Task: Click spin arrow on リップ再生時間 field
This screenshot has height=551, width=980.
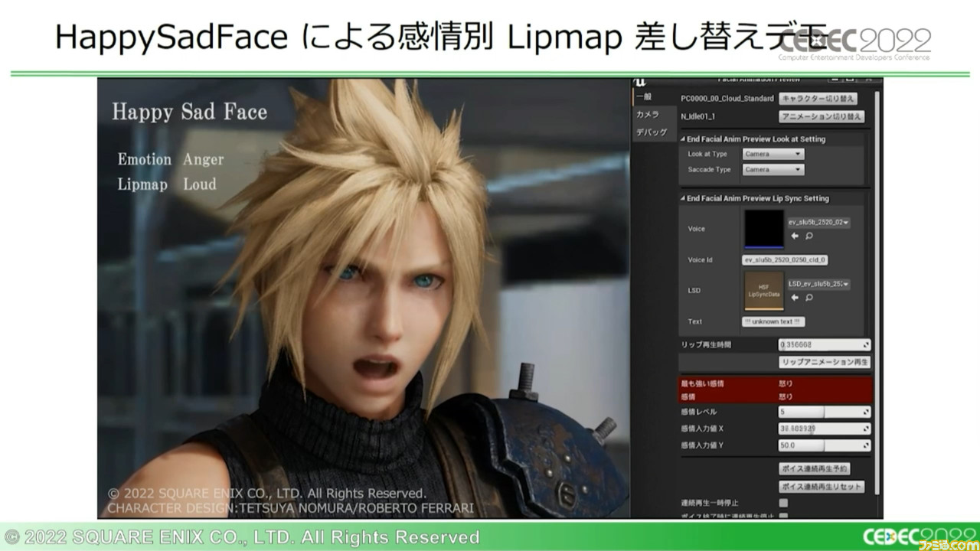Action: click(x=867, y=345)
